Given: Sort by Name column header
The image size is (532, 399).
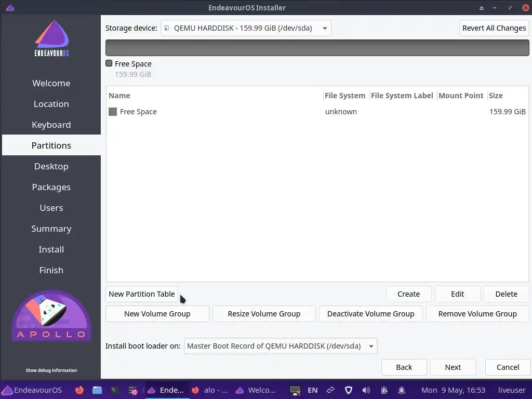Looking at the screenshot, I should pyautogui.click(x=215, y=96).
